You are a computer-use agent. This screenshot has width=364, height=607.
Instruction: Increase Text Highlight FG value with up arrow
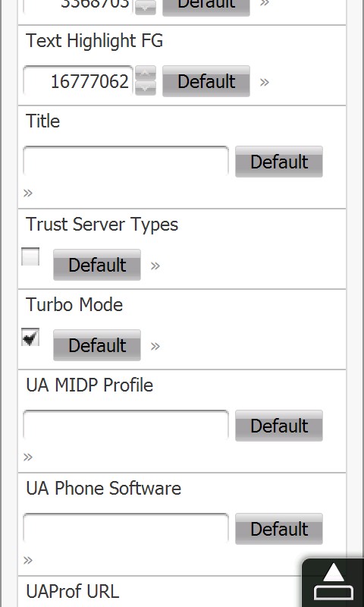[x=146, y=73]
